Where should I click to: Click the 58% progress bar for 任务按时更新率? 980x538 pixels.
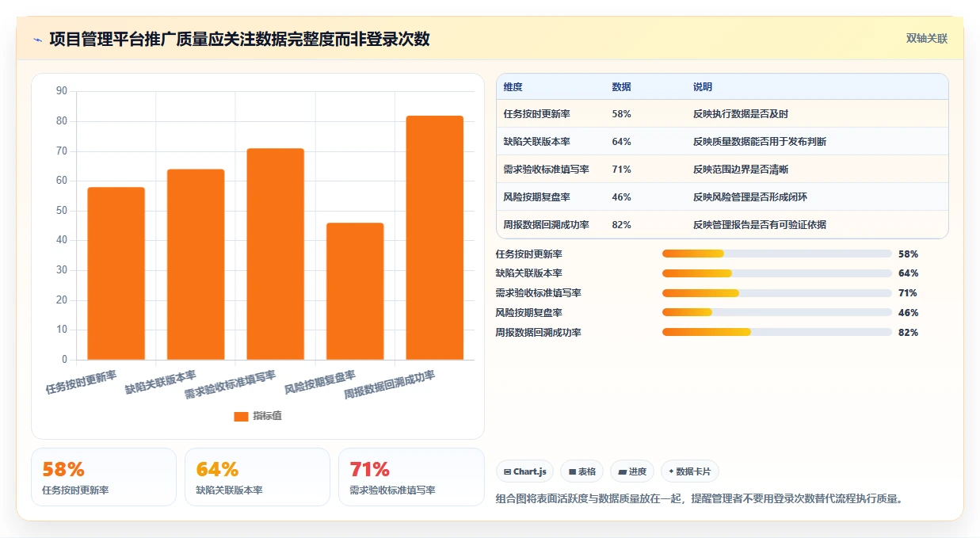(x=777, y=254)
